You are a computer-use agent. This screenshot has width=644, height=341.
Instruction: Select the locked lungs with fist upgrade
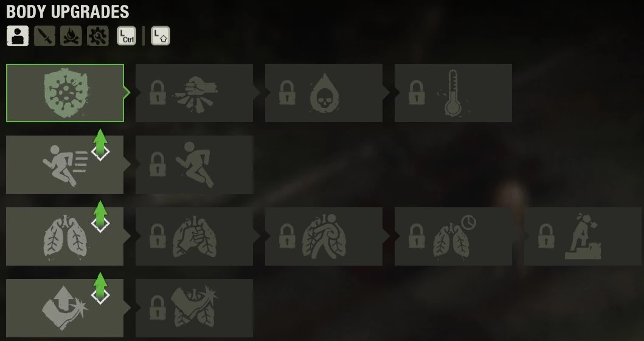pos(194,236)
